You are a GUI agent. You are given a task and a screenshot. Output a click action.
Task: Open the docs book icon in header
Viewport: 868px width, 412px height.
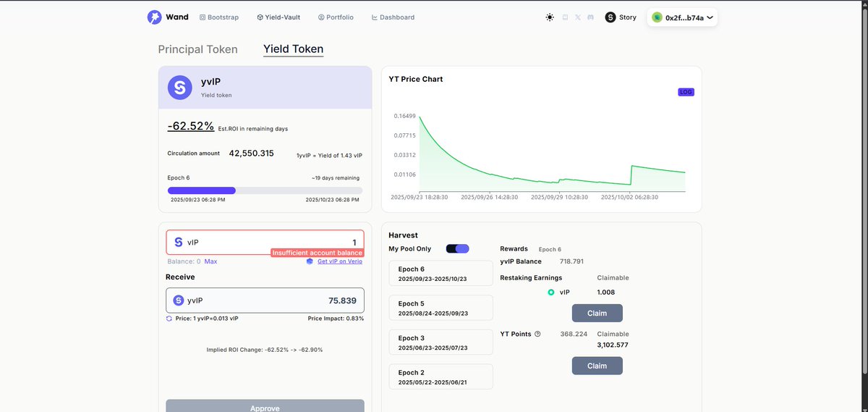(565, 17)
